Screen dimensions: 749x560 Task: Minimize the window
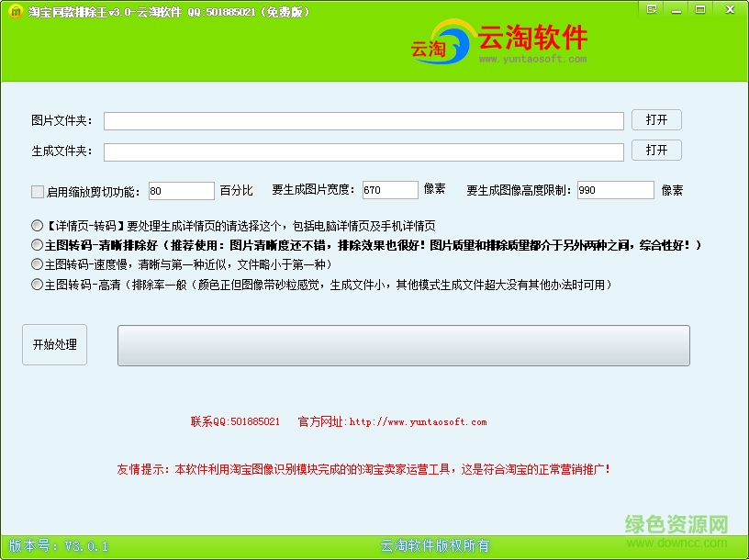(x=676, y=10)
